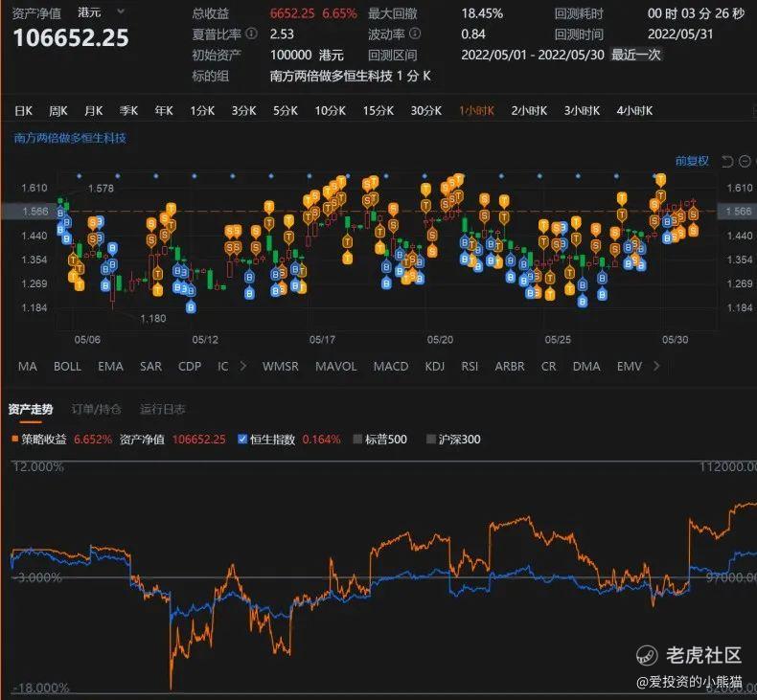The image size is (757, 700).
Task: Show the ARBR sub-indicator
Action: coord(510,367)
